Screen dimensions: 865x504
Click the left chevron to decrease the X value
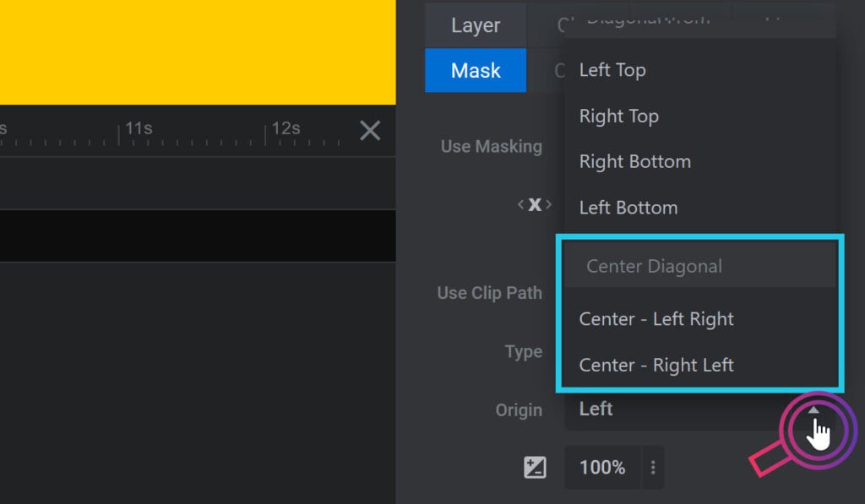pos(522,204)
